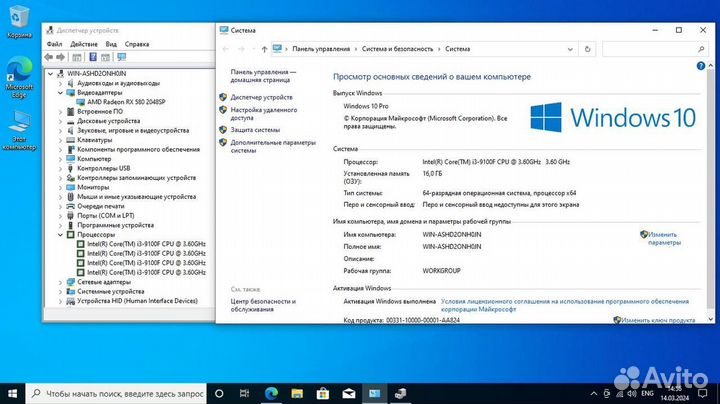Click the refresh button in System address bar
Viewport: 720px width, 404px height.
pos(587,49)
